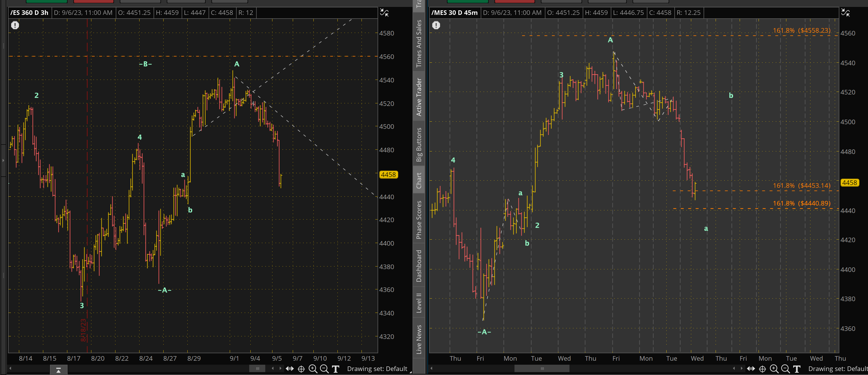Select the 161.8% ($4558.23) Fibonacci label

(802, 30)
